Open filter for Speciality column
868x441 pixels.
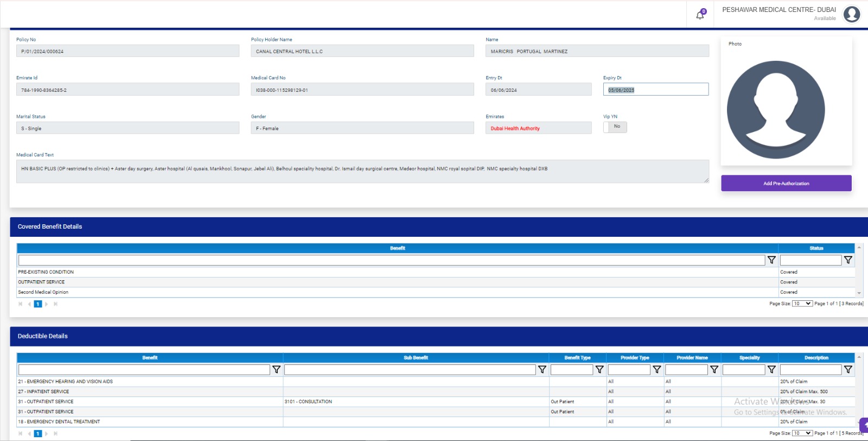pos(771,370)
